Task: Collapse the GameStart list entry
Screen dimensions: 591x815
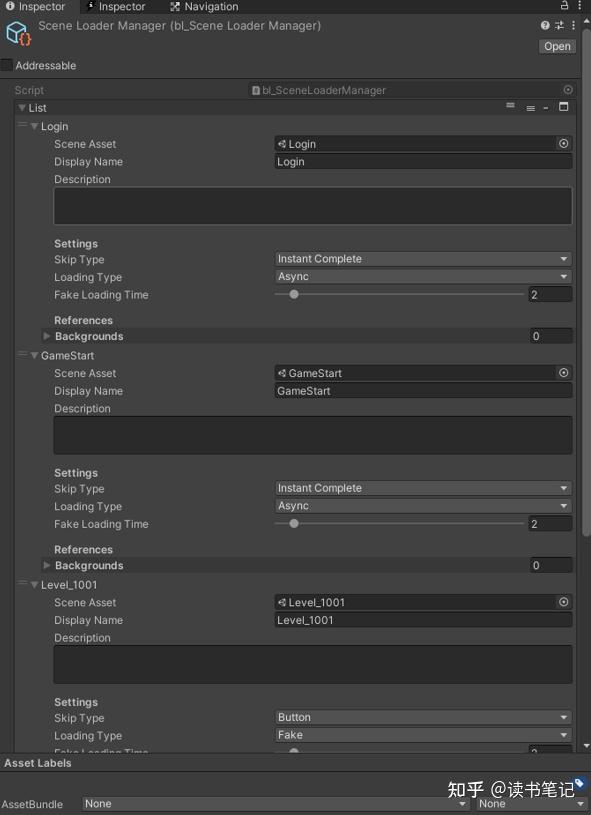Action: [x=33, y=354]
